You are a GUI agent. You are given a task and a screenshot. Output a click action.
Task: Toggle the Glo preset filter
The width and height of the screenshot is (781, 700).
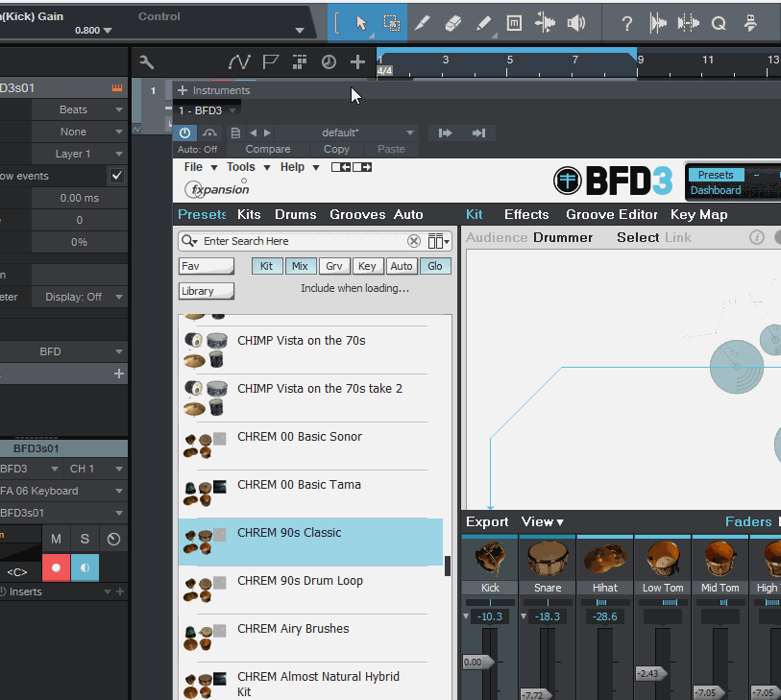point(435,266)
